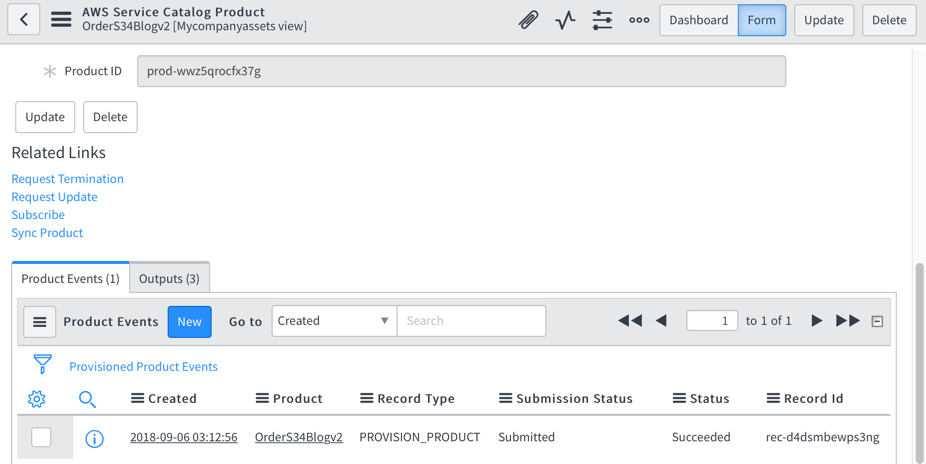Screen dimensions: 926x464
Task: Jump to first page of events
Action: coord(630,321)
